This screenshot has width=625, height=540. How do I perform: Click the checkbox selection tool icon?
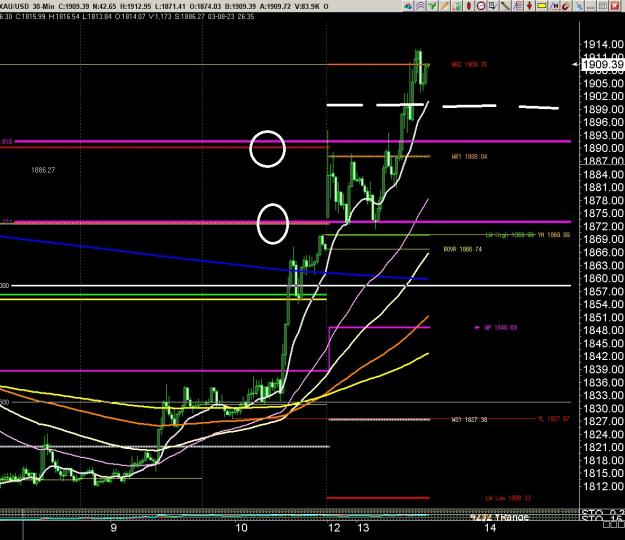(x=493, y=6)
